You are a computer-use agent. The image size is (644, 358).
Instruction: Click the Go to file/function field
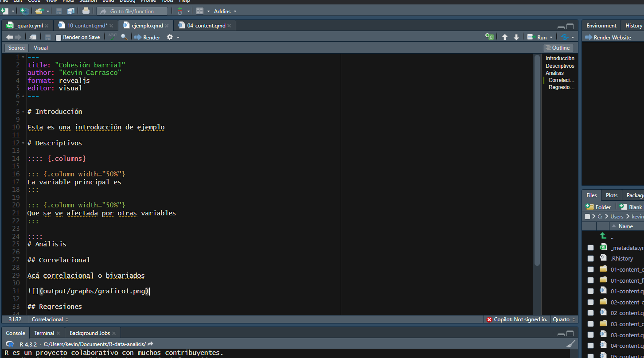pyautogui.click(x=132, y=11)
